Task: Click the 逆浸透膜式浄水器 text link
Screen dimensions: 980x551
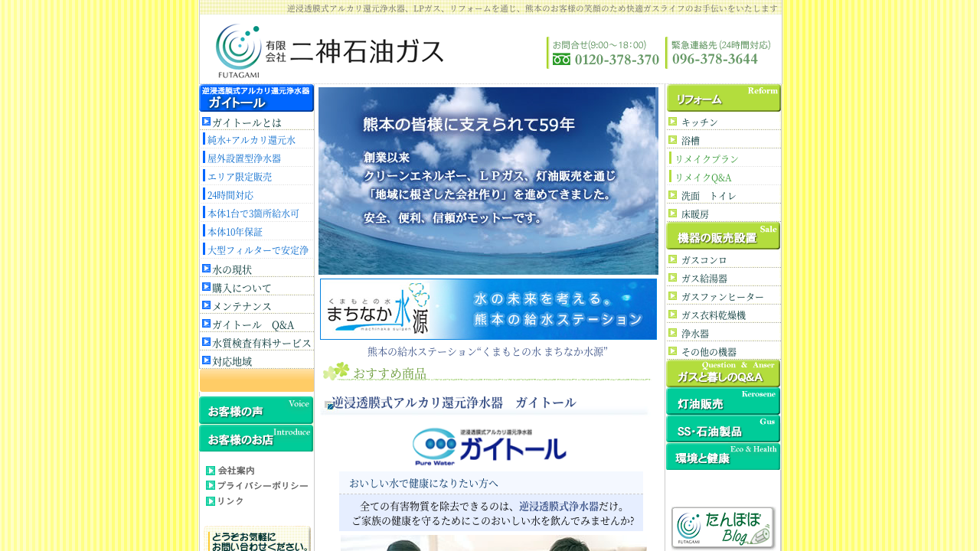Action: [x=559, y=506]
